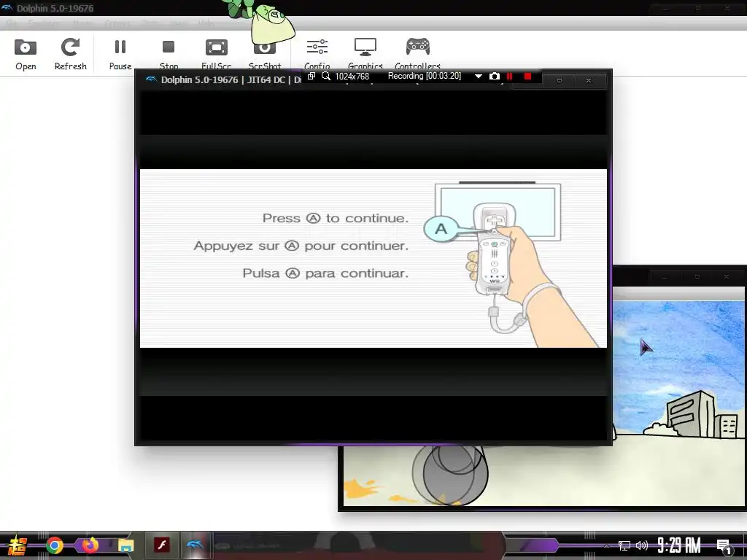Click the recorder's camera snapshot icon
This screenshot has width=747, height=560.
point(495,76)
